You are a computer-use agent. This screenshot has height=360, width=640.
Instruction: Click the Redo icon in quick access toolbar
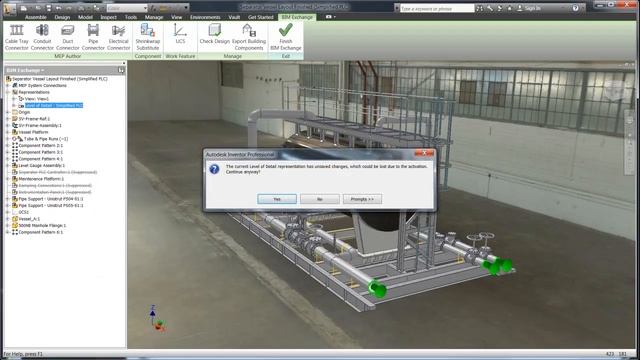coord(68,8)
